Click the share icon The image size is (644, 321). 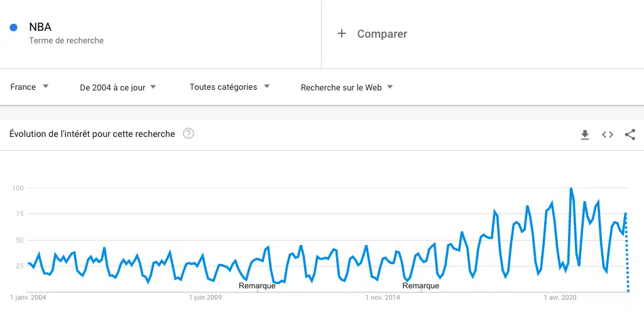[x=630, y=134]
